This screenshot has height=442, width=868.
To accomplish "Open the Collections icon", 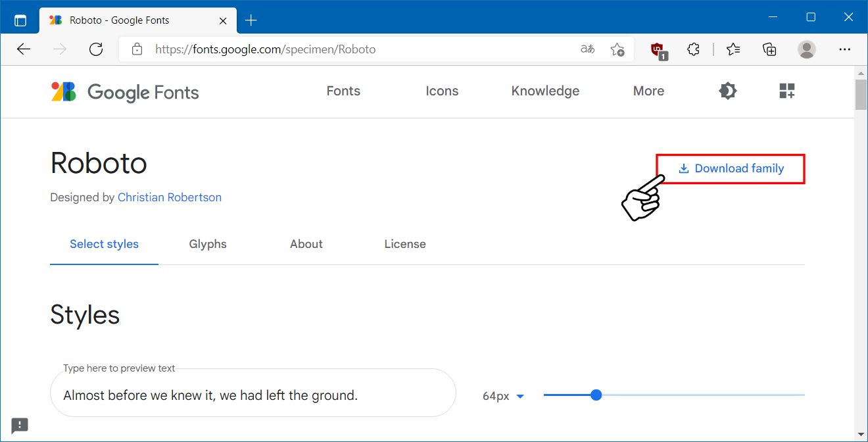I will coord(769,49).
